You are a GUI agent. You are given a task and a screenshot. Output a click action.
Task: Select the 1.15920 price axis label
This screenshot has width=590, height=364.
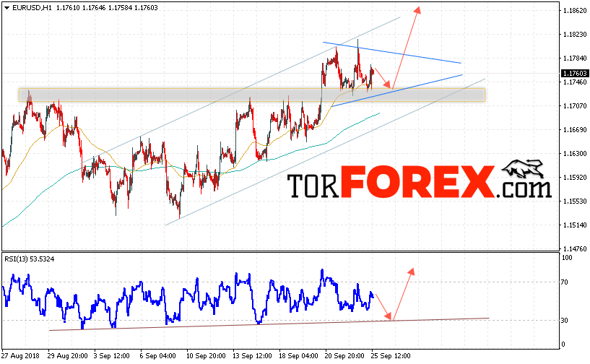(575, 177)
